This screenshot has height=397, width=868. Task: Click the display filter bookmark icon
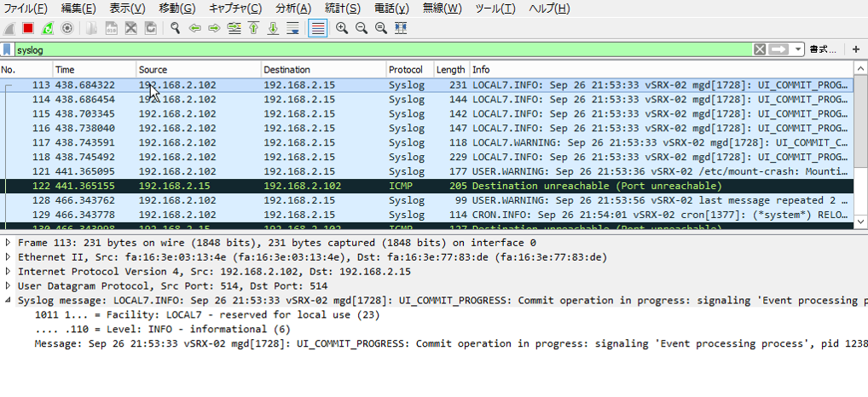(8, 49)
